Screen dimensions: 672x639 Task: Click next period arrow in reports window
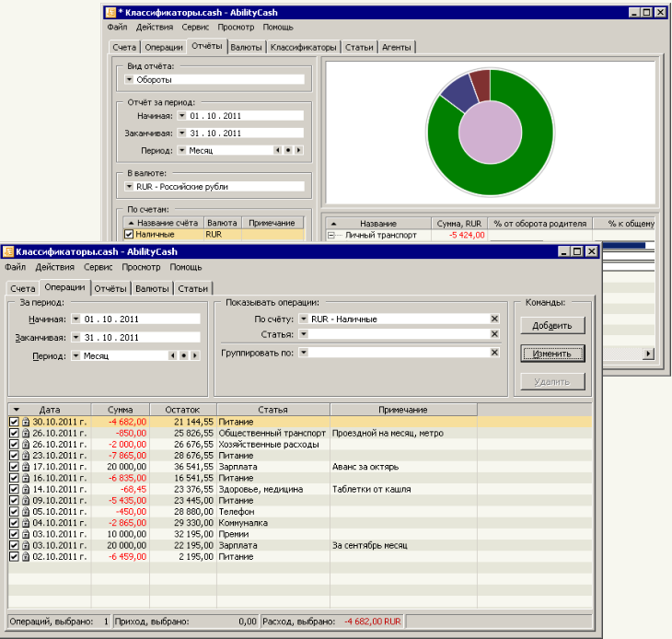(x=298, y=150)
